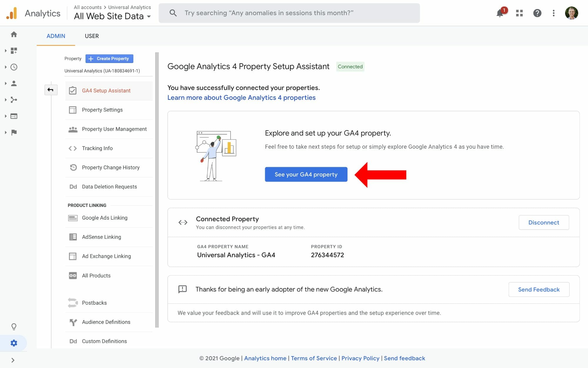
Task: Click the property column vertical scrollbar
Action: [157, 190]
